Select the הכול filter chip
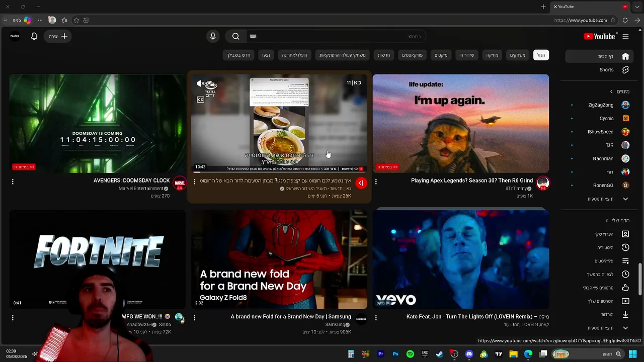644x362 pixels. [x=541, y=55]
